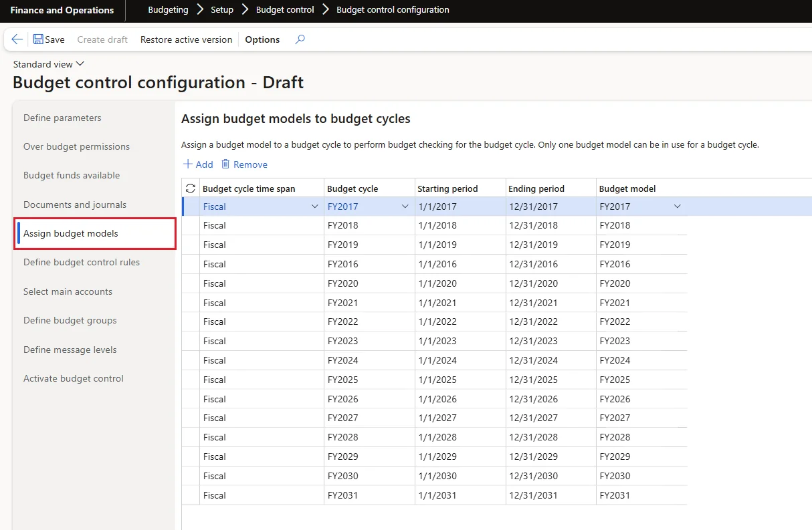Click Budgeting in the breadcrumb
The width and height of the screenshot is (812, 530).
168,9
